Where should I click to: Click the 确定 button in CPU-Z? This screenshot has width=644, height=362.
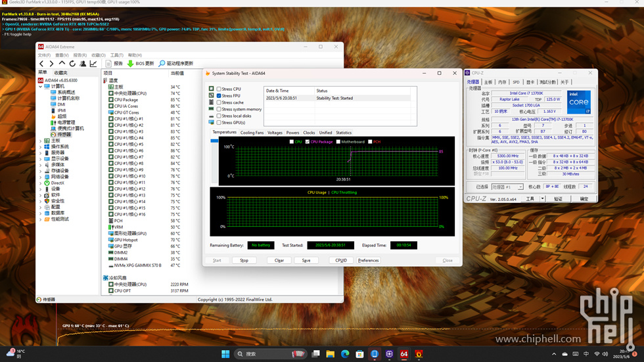pyautogui.click(x=584, y=198)
